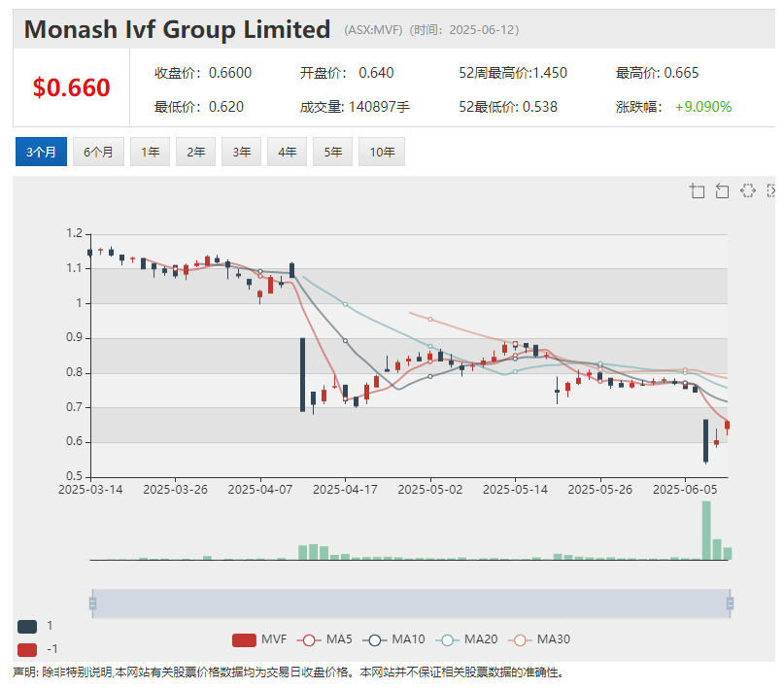Click the 2025-04-17 axis label
The height and width of the screenshot is (689, 784).
click(345, 490)
